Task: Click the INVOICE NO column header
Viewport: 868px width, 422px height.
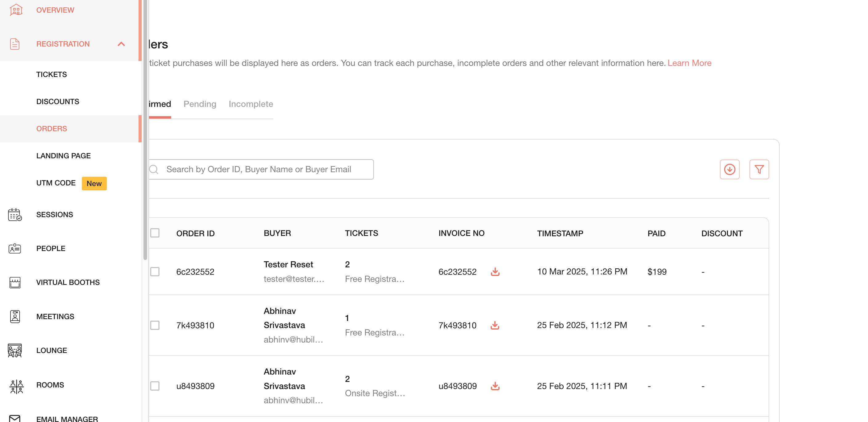Action: 461,233
